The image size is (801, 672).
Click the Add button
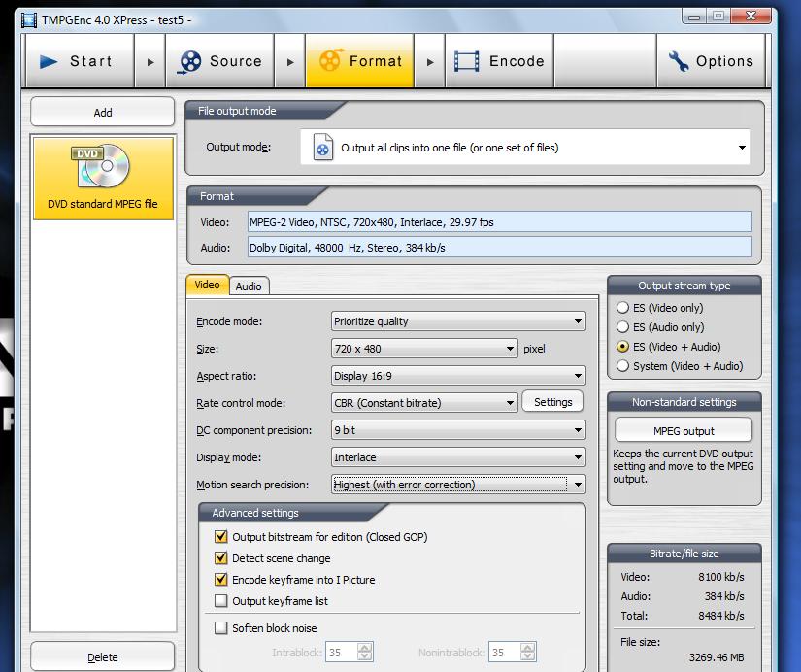[103, 112]
